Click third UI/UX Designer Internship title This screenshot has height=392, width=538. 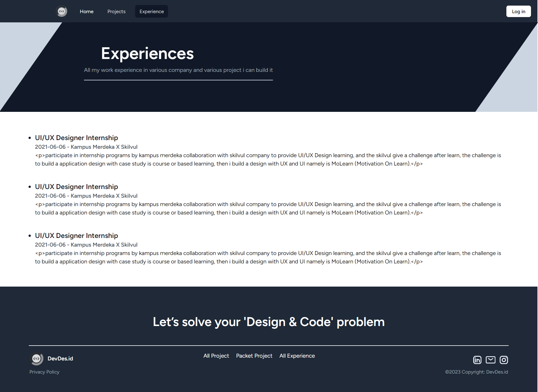click(x=76, y=236)
